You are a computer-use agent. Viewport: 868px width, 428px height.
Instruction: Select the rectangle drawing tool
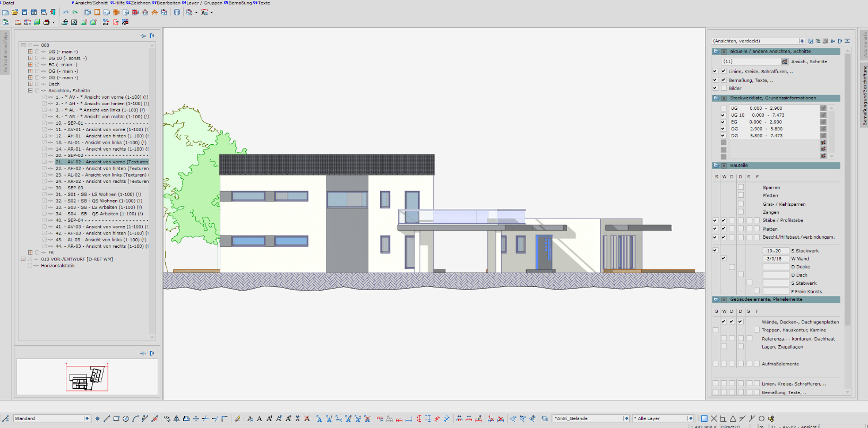116,418
